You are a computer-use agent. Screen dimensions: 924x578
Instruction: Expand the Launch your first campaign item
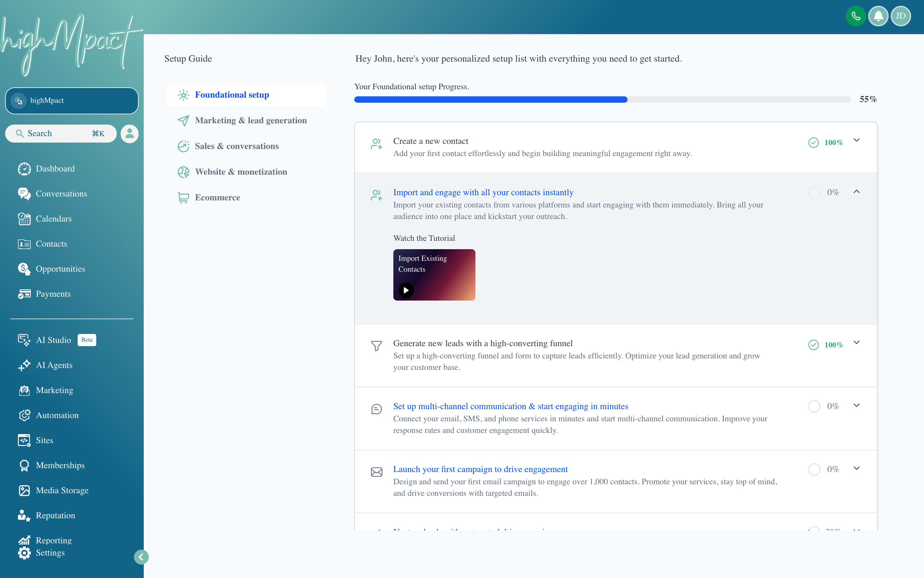coord(856,468)
